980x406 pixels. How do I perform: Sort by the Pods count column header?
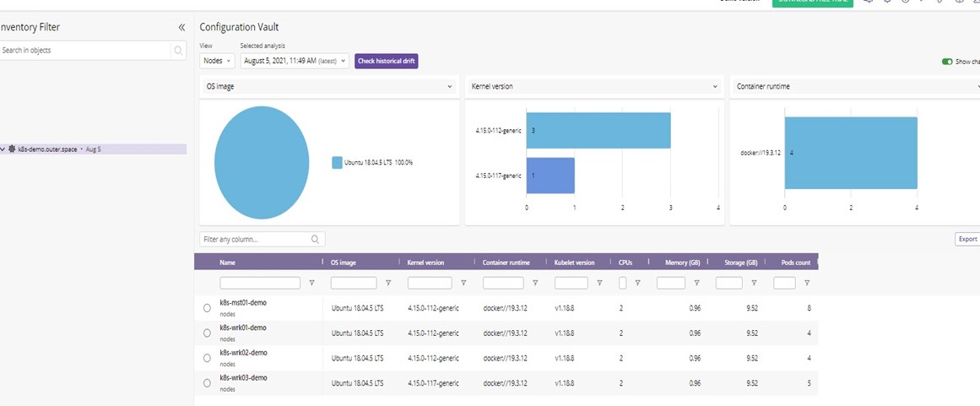[796, 263]
